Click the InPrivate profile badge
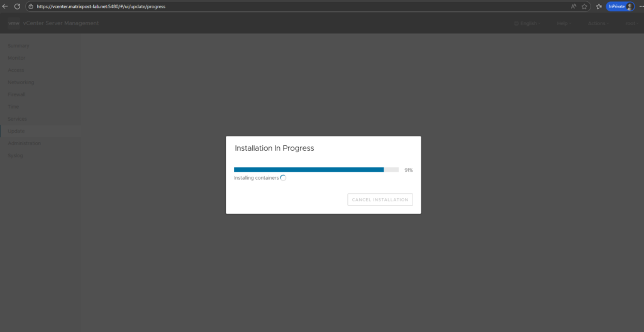This screenshot has height=332, width=644. click(x=620, y=6)
